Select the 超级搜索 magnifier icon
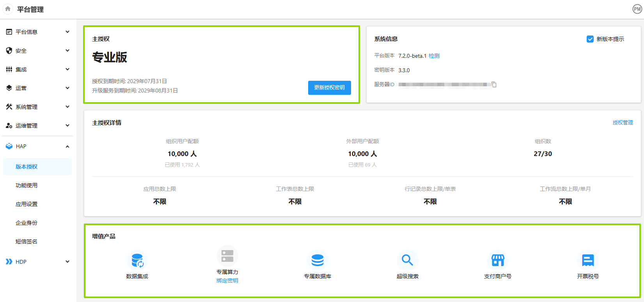Screen dimensions: 644x302 [x=407, y=260]
